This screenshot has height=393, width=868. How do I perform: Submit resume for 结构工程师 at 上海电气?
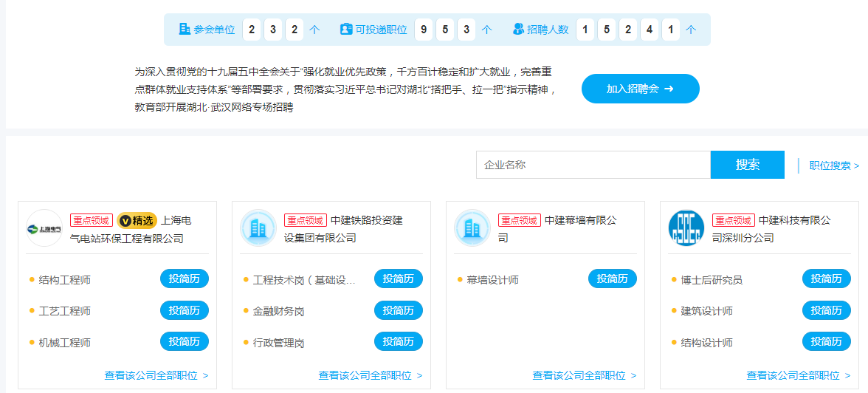tap(184, 278)
